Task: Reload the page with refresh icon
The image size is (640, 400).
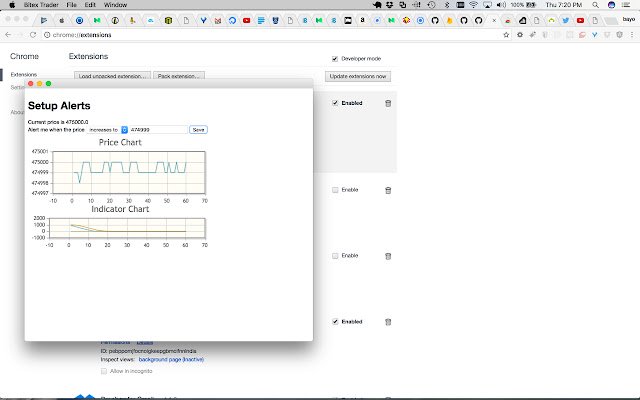Action: coord(33,35)
